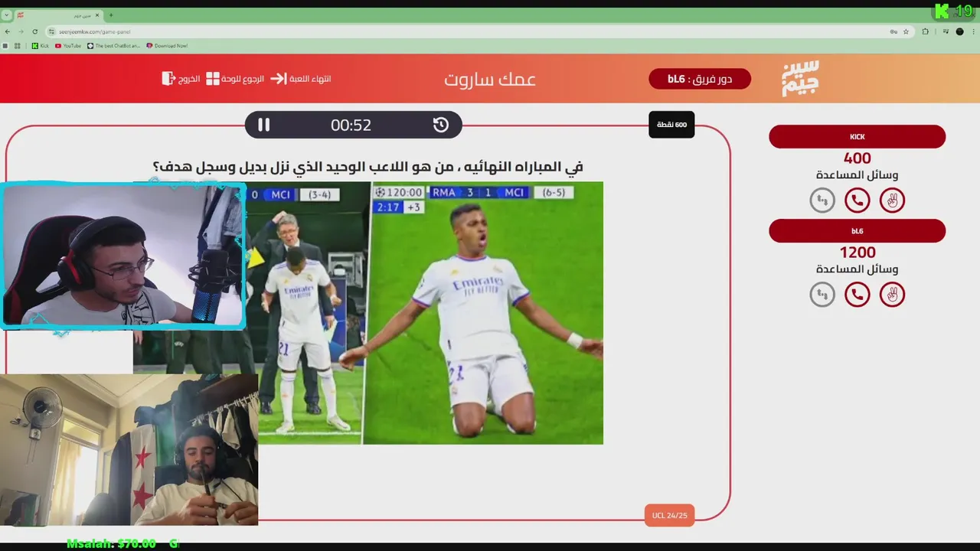Go back in the browser
Screen dimensions: 980x551
[x=8, y=31]
